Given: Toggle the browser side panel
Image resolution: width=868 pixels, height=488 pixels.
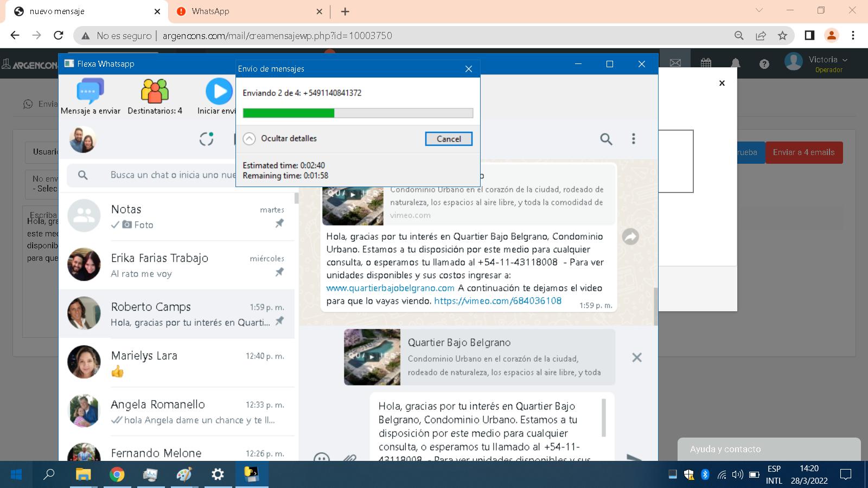Looking at the screenshot, I should coord(809,35).
